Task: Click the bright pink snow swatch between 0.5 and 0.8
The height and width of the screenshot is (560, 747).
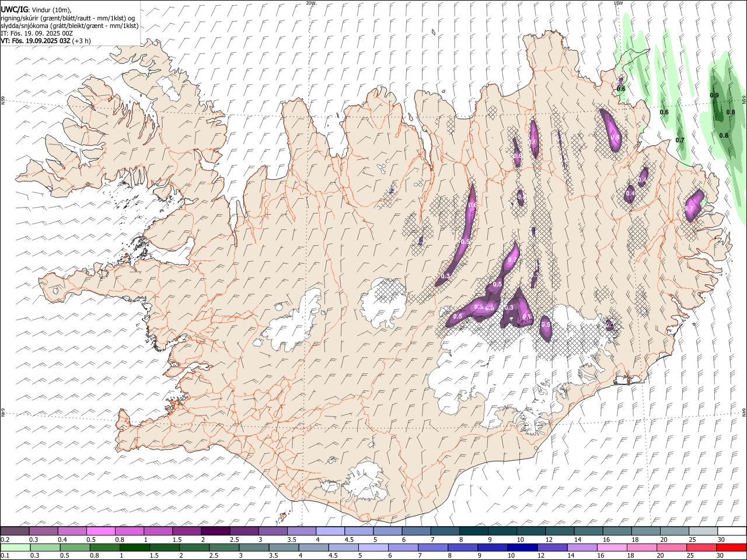Action: (x=101, y=531)
